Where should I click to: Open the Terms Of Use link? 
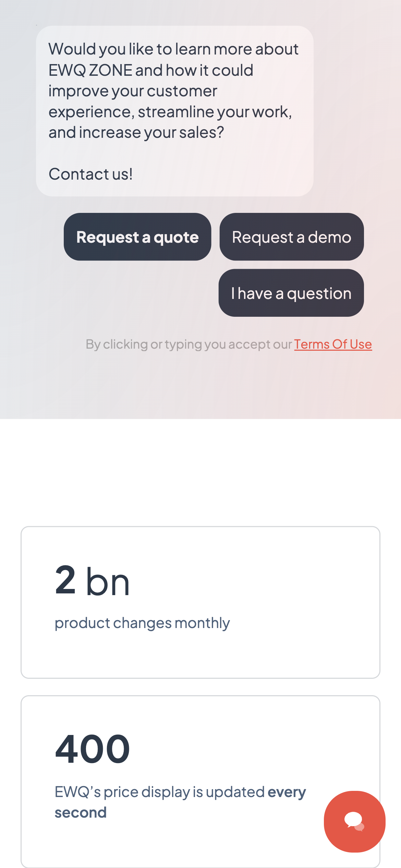click(x=333, y=344)
